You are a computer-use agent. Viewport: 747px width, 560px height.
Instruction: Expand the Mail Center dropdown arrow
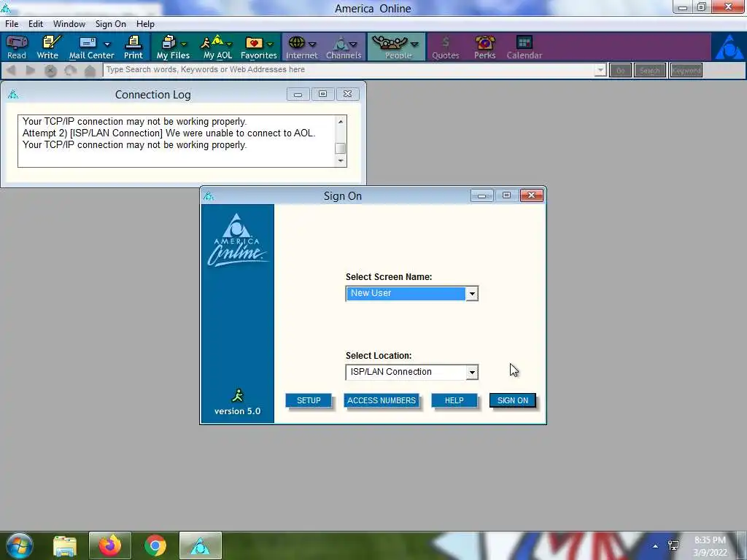[x=107, y=44]
